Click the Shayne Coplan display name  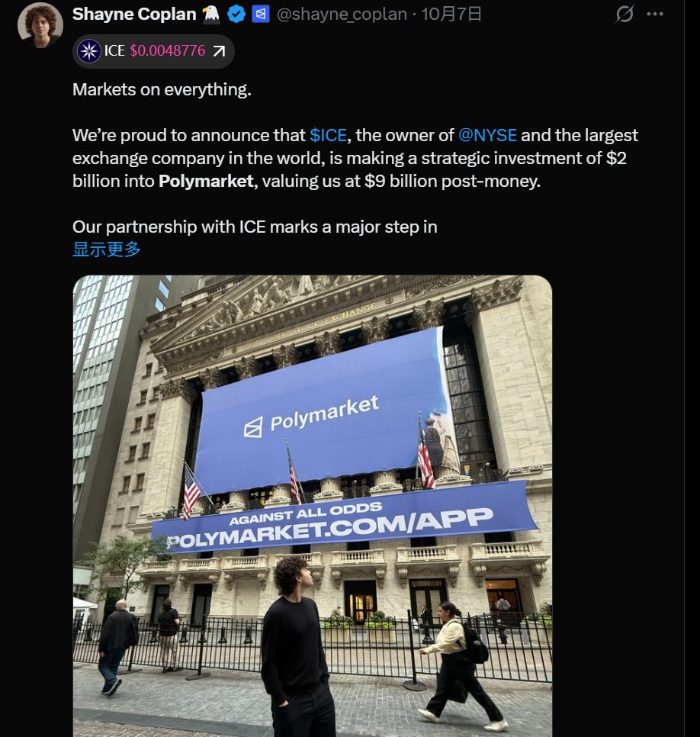(x=134, y=14)
